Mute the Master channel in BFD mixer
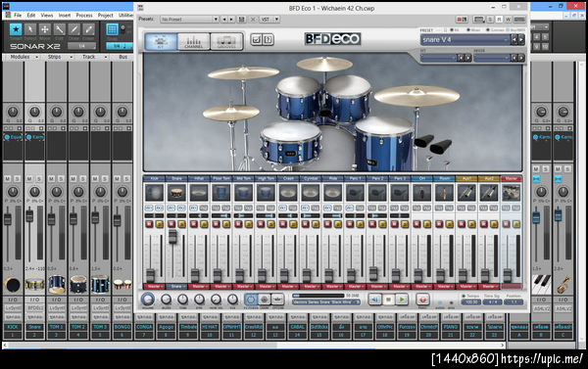Image resolution: width=588 pixels, height=369 pixels. pyautogui.click(x=507, y=224)
